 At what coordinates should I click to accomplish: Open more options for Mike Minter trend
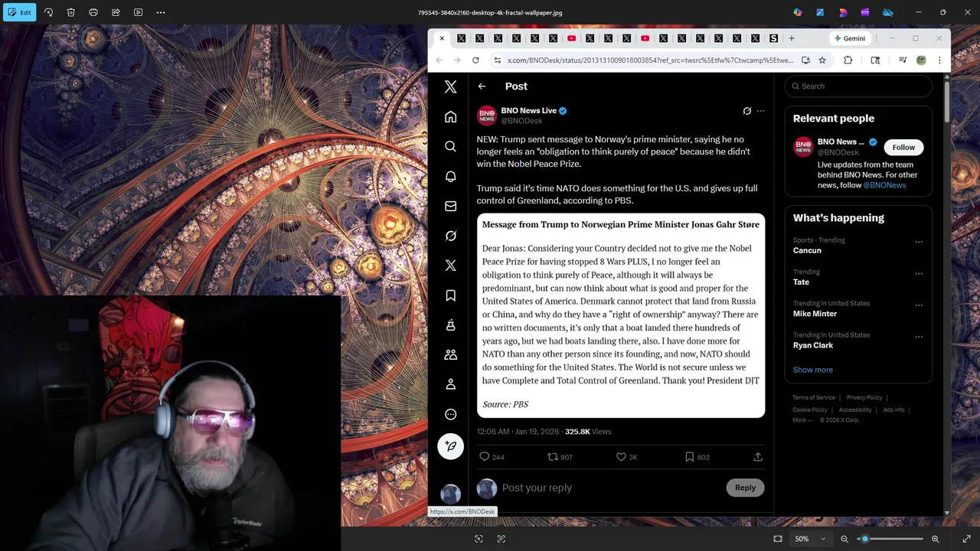pos(919,305)
